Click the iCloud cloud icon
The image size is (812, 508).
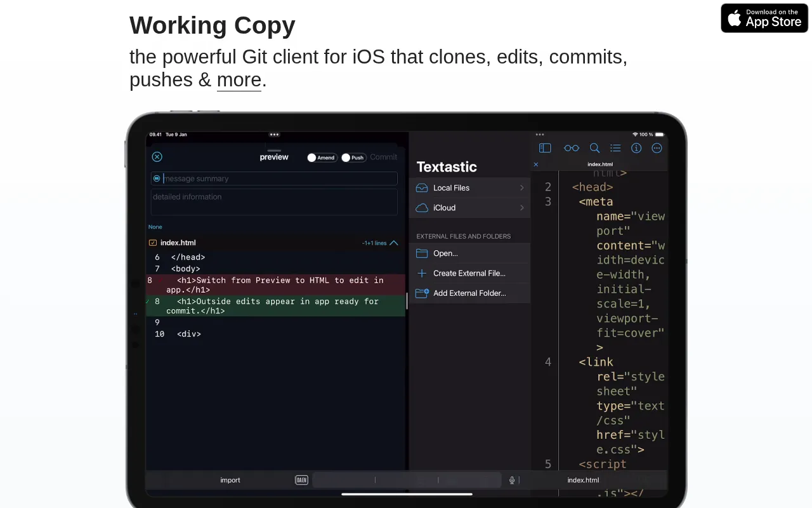pos(422,208)
